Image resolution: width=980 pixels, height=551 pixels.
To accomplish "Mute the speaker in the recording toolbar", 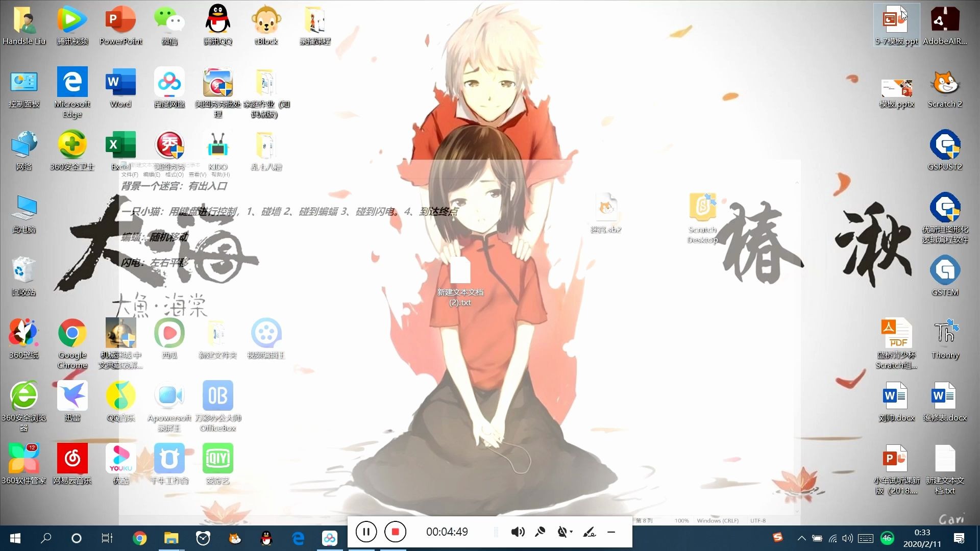I will [x=518, y=532].
